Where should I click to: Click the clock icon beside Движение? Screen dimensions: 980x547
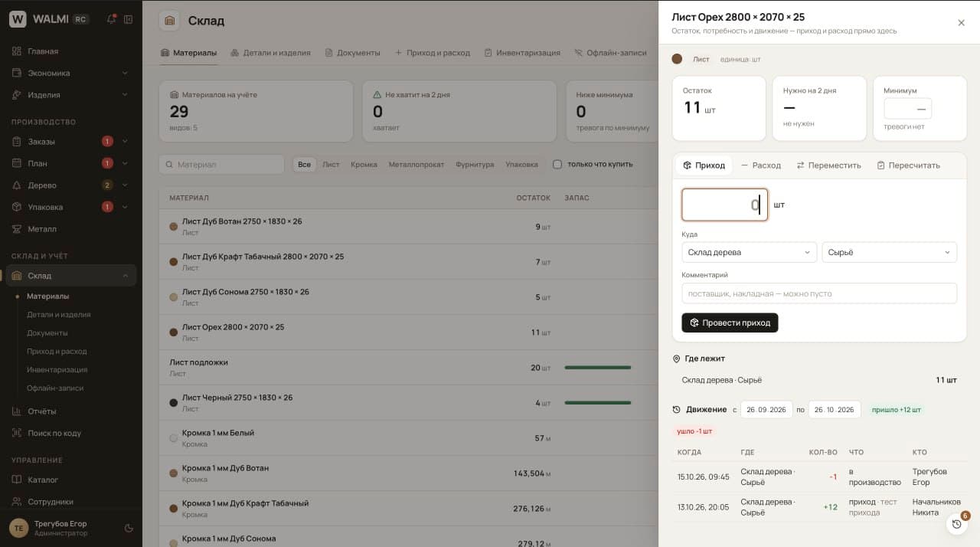coord(677,410)
